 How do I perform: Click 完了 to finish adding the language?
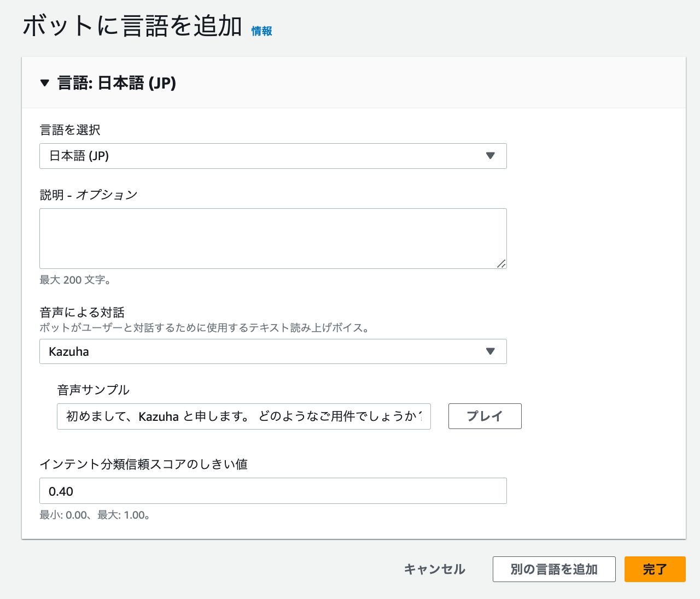tap(655, 569)
